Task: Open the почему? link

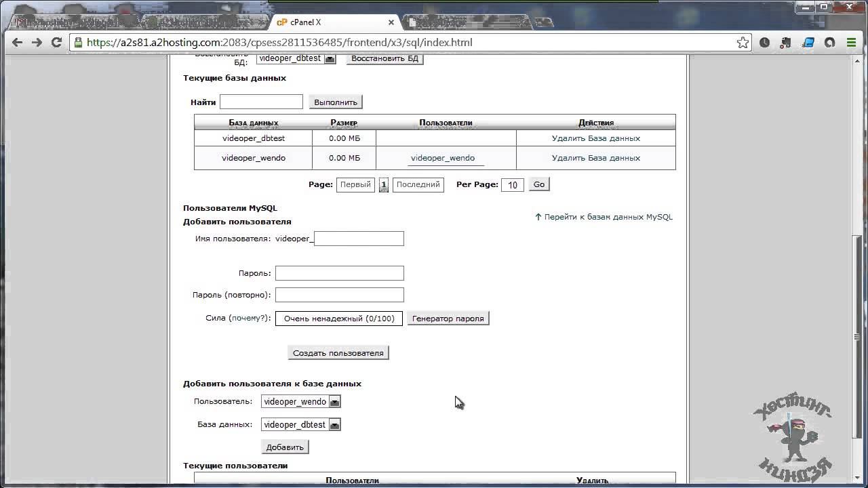Action: click(249, 318)
